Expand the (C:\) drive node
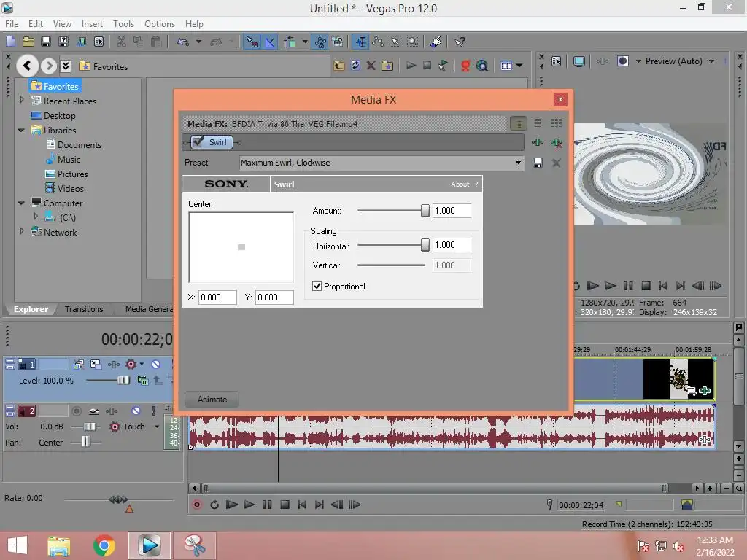The image size is (747, 560). click(x=36, y=216)
